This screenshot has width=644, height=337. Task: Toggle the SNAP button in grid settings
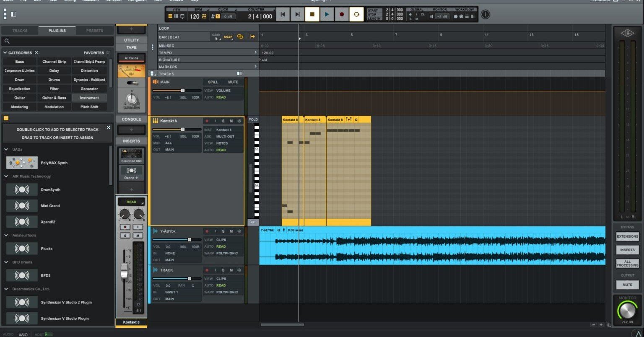[228, 37]
